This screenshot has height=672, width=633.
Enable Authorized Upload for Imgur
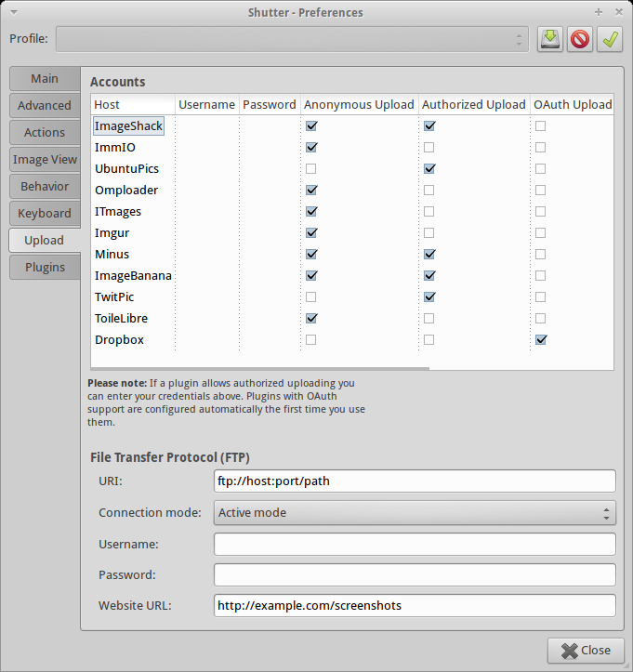(429, 232)
